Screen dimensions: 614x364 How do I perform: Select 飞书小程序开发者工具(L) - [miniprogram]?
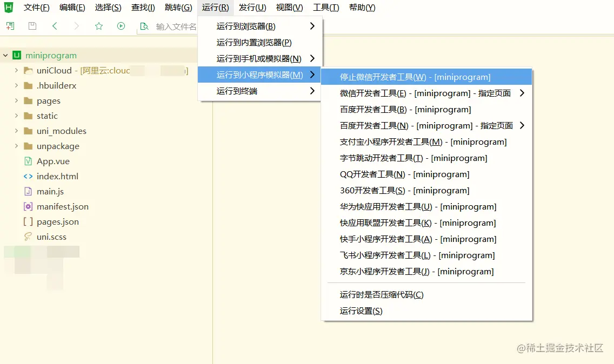pyautogui.click(x=426, y=255)
